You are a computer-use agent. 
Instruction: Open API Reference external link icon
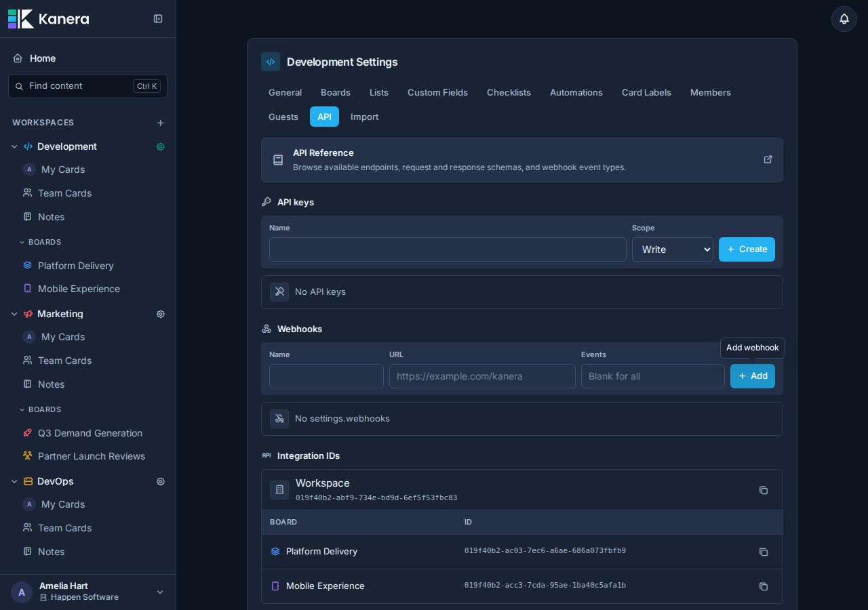click(768, 159)
